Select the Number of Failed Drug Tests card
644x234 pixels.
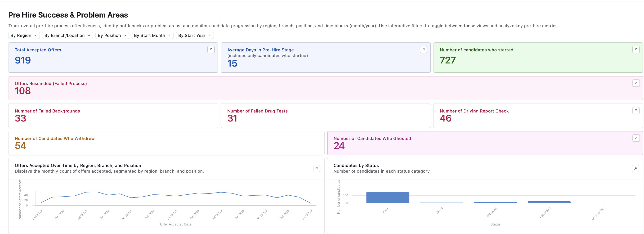pos(326,116)
